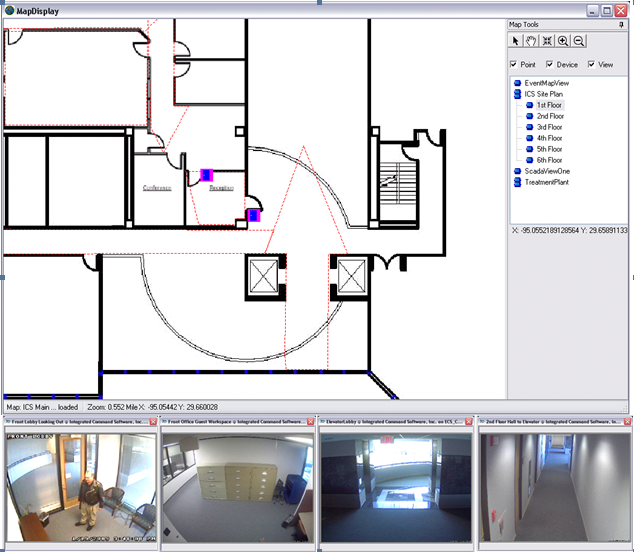The height and width of the screenshot is (552, 634).
Task: Select the zoom in magnifier tool
Action: (x=563, y=41)
